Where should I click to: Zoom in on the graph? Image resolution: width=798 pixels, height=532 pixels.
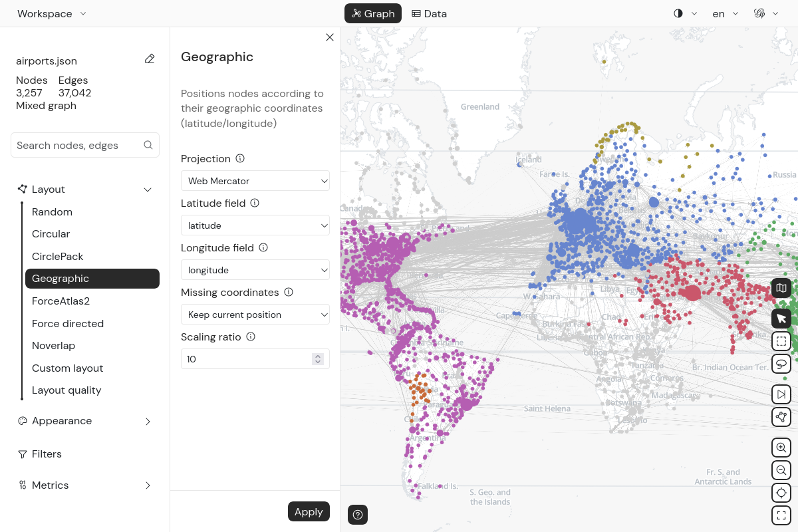click(x=781, y=448)
